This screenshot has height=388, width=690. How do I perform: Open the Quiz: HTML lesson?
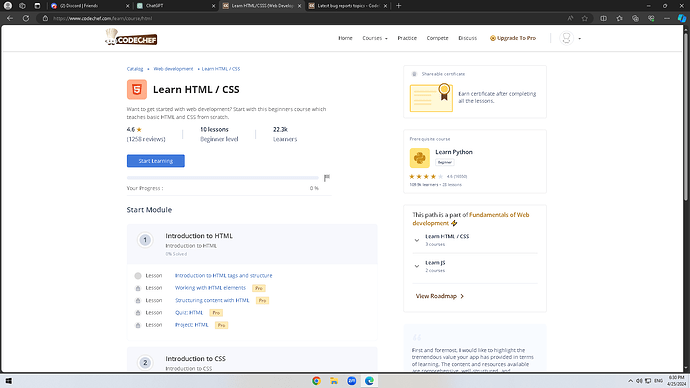(x=189, y=313)
